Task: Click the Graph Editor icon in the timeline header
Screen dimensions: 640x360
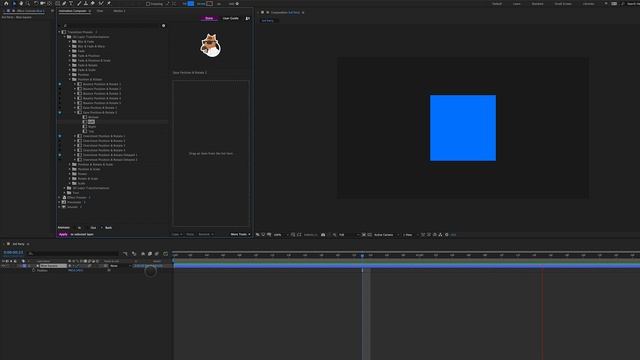Action: [165, 253]
